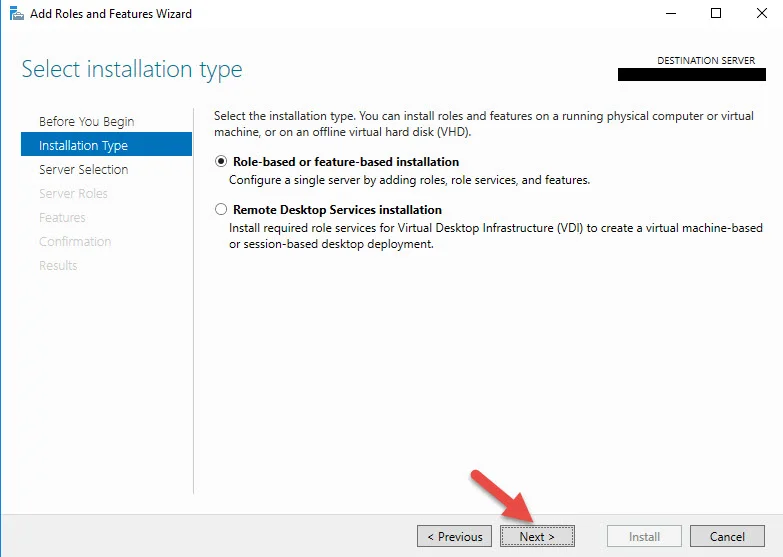Click the Role-based installation bold label

(x=346, y=161)
